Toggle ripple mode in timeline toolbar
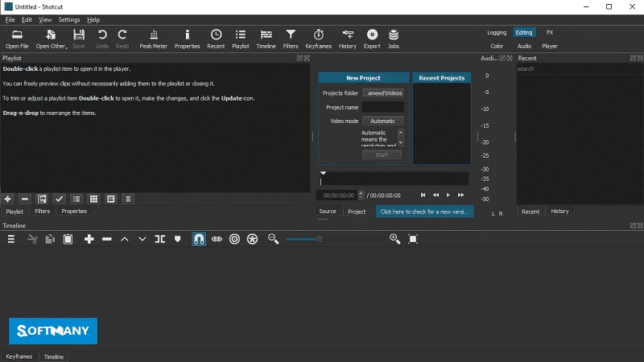 coord(234,239)
